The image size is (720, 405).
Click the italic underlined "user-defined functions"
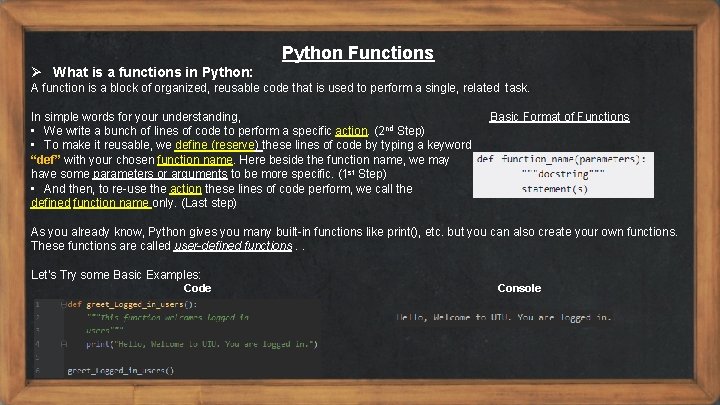pyautogui.click(x=233, y=246)
